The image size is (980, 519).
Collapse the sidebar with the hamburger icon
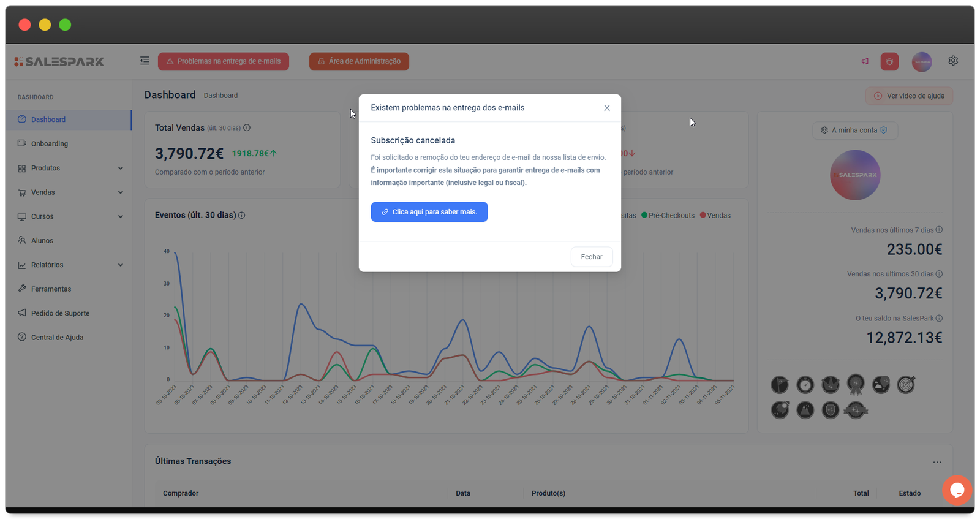pos(145,61)
